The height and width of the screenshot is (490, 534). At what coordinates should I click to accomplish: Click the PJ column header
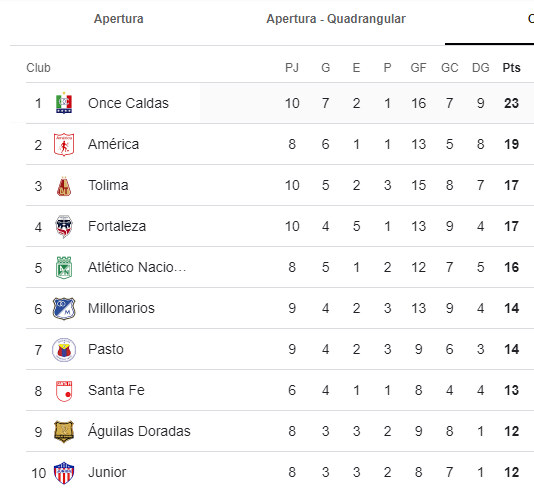[x=292, y=68]
